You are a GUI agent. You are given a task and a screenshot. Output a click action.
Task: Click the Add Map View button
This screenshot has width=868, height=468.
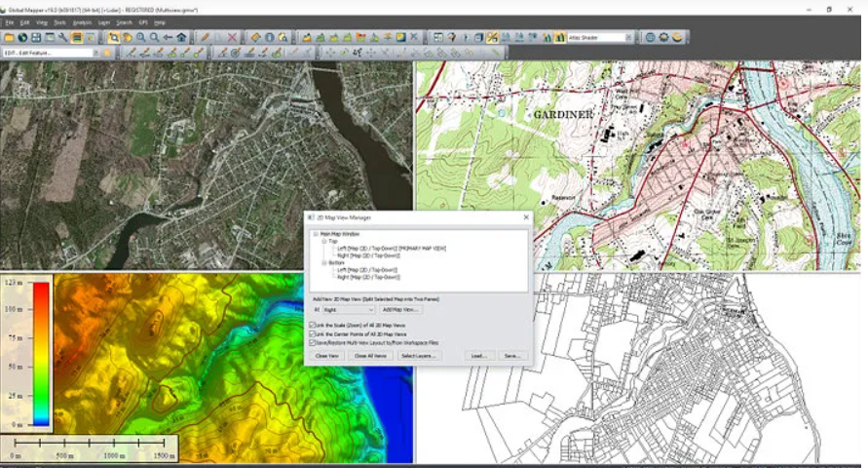pyautogui.click(x=400, y=310)
